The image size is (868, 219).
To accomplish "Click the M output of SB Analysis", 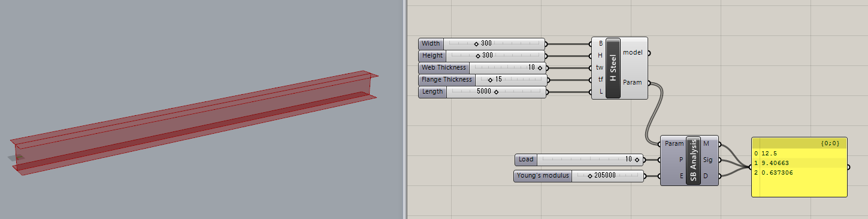I will point(707,143).
